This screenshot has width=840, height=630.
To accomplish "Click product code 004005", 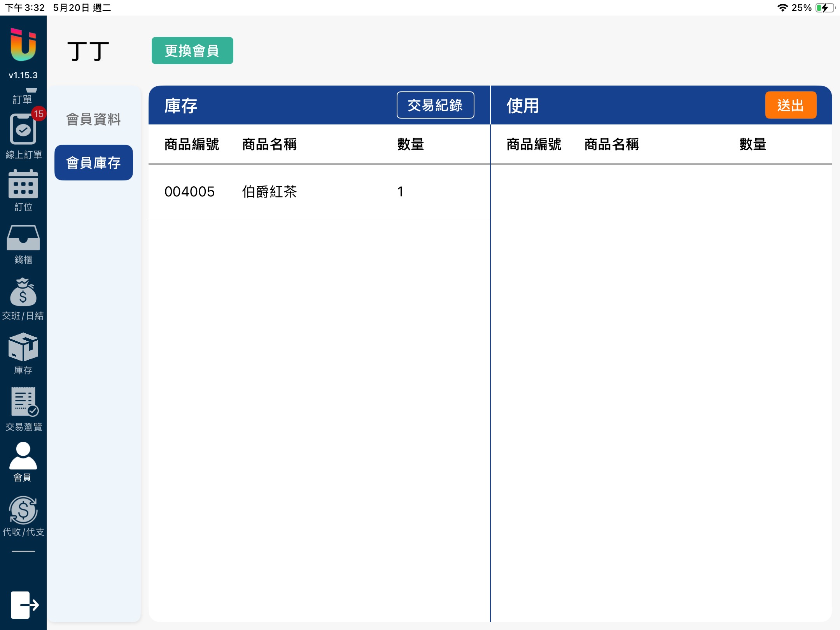I will point(189,192).
